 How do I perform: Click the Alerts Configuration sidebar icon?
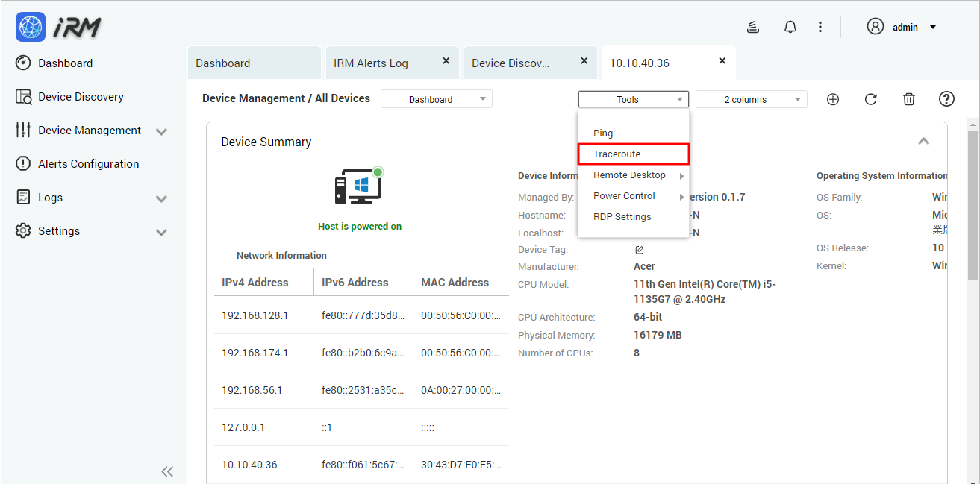[22, 163]
